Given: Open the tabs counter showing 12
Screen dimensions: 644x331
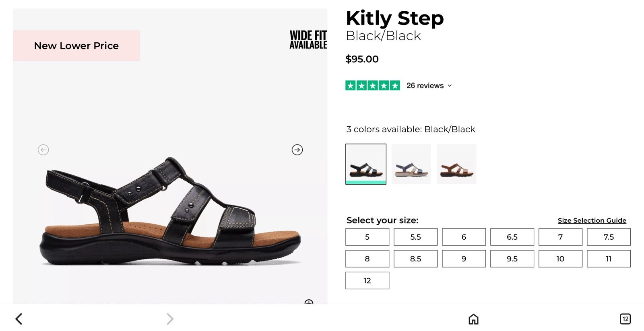Looking at the screenshot, I should [625, 319].
